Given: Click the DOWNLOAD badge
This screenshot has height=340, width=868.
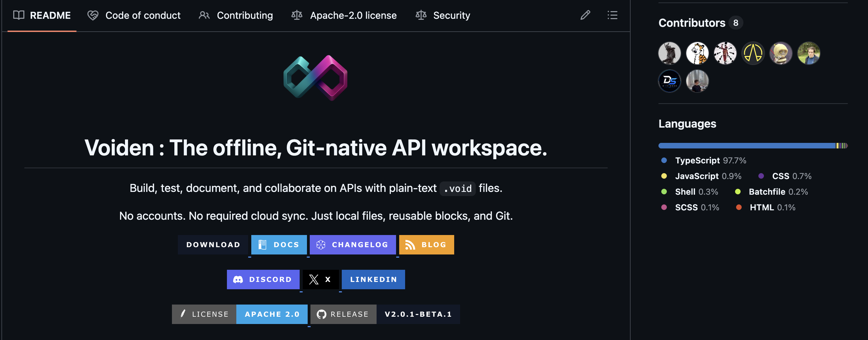Looking at the screenshot, I should tap(213, 245).
